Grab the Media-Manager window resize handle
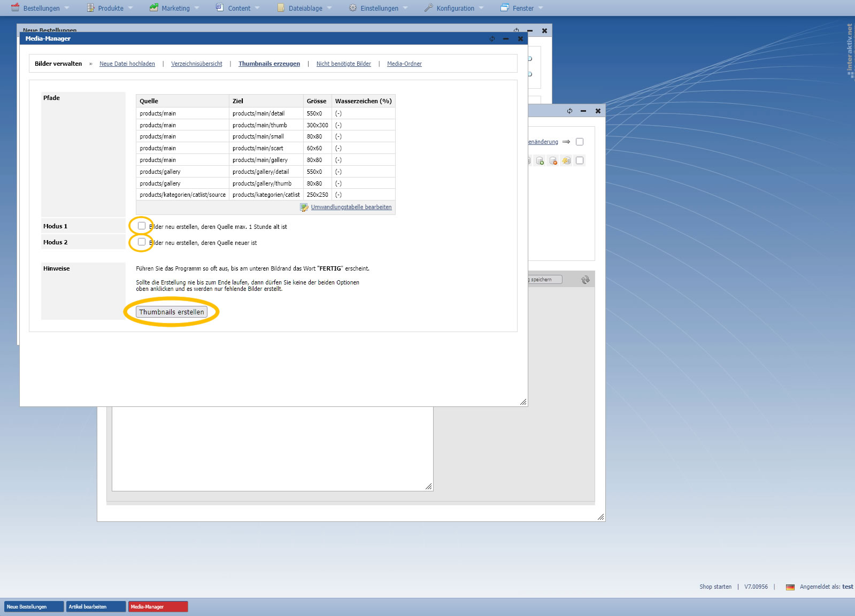This screenshot has height=616, width=855. [523, 402]
